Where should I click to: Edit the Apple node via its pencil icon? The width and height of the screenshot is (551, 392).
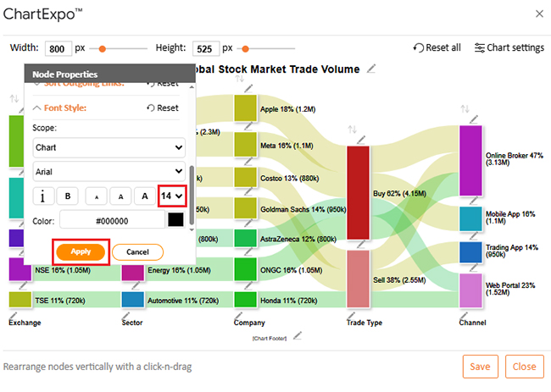(246, 87)
